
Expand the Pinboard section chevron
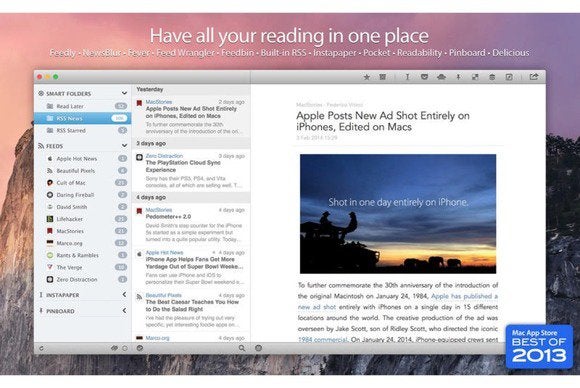124,310
